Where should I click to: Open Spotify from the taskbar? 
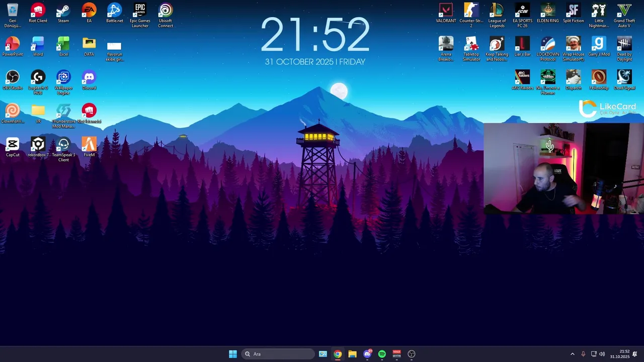point(382,354)
